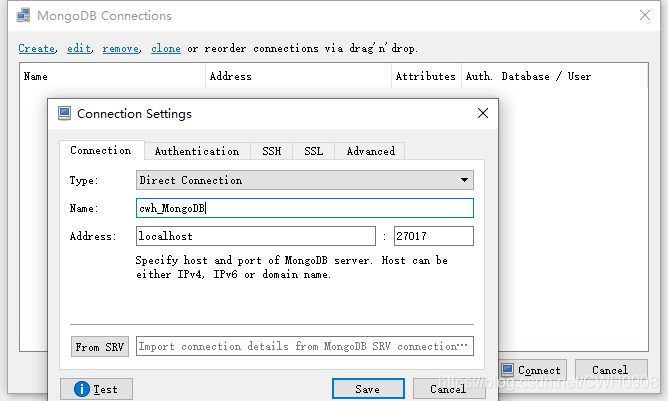
Task: Click the Connection Settings window icon
Action: pyautogui.click(x=64, y=113)
